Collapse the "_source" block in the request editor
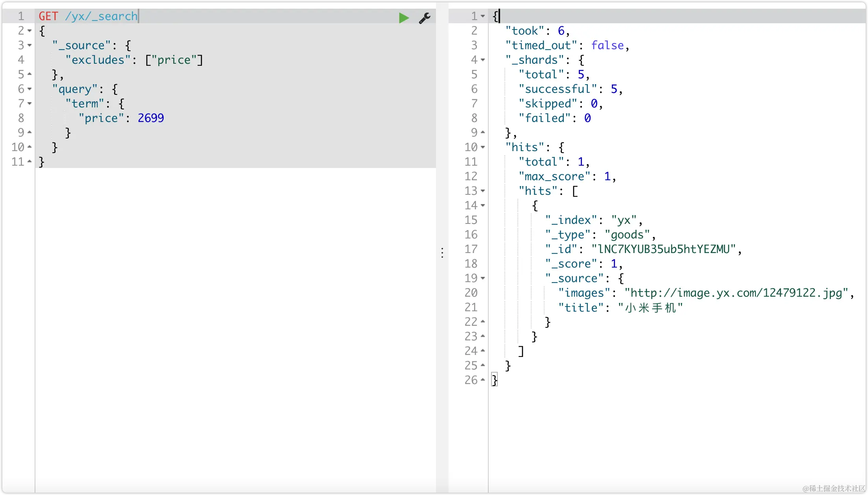The width and height of the screenshot is (868, 495). tap(30, 45)
